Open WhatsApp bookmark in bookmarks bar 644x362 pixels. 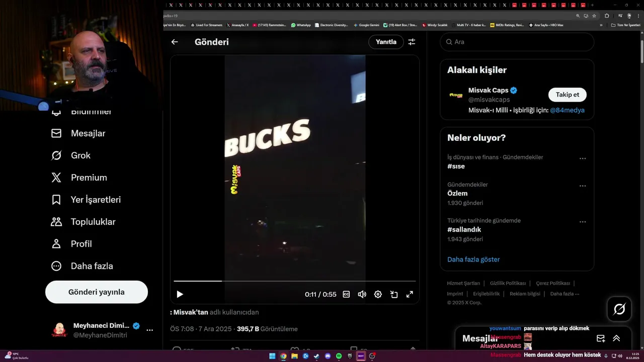pos(301,25)
